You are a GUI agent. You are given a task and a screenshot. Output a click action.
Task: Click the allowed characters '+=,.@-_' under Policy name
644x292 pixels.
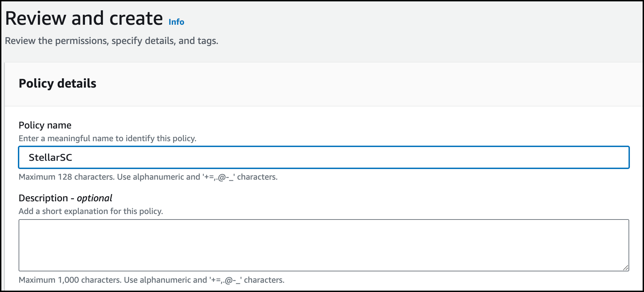pyautogui.click(x=218, y=177)
